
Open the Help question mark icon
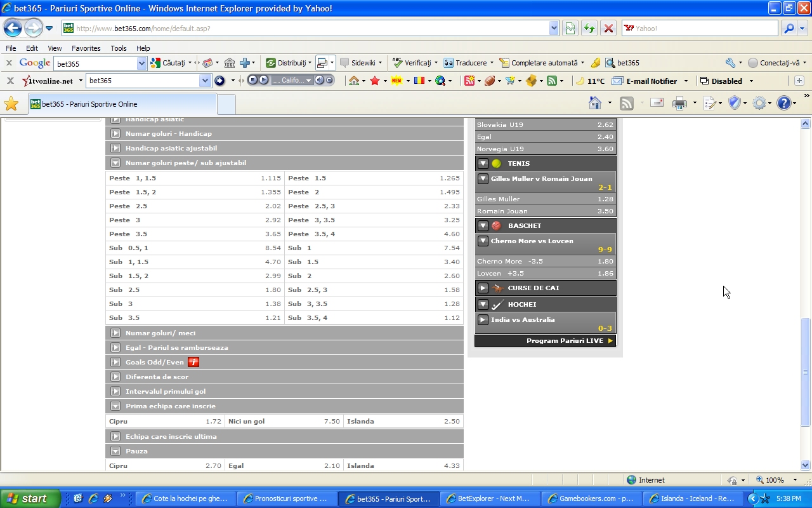tap(783, 103)
